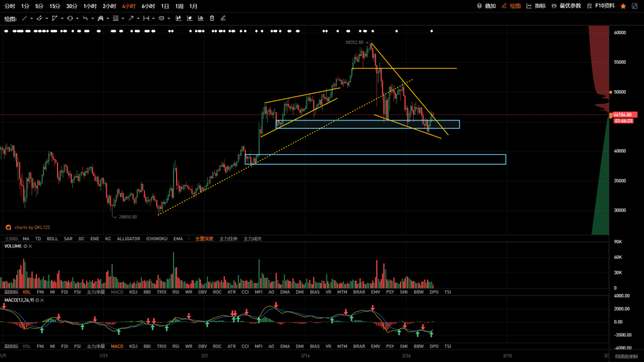
Task: Toggle the ALLIGATOR main indicator
Action: click(128, 239)
